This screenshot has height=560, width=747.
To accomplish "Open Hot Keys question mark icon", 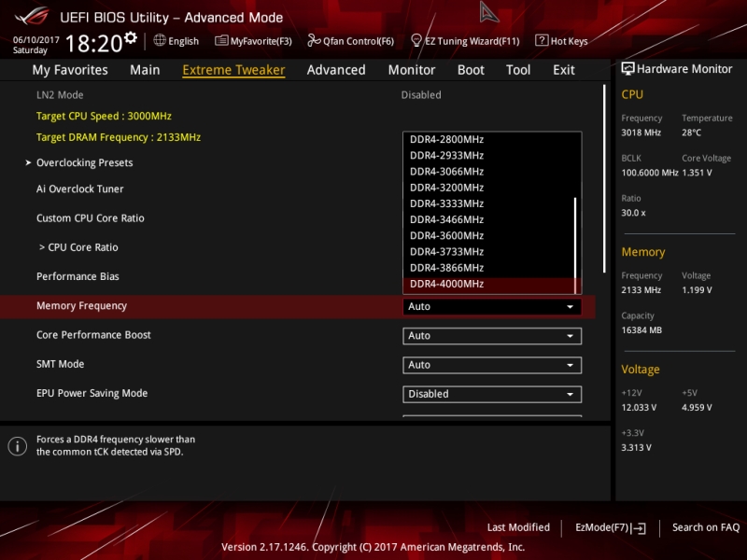I will coord(542,40).
